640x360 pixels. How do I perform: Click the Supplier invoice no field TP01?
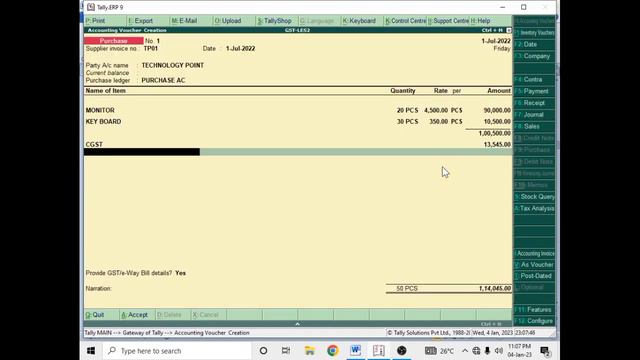151,49
